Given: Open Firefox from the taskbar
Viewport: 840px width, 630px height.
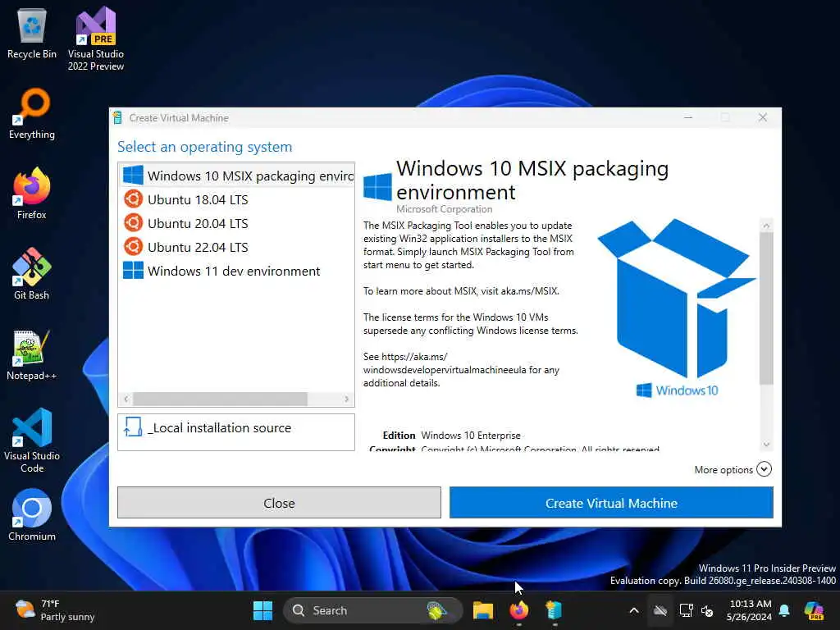Looking at the screenshot, I should click(x=518, y=610).
